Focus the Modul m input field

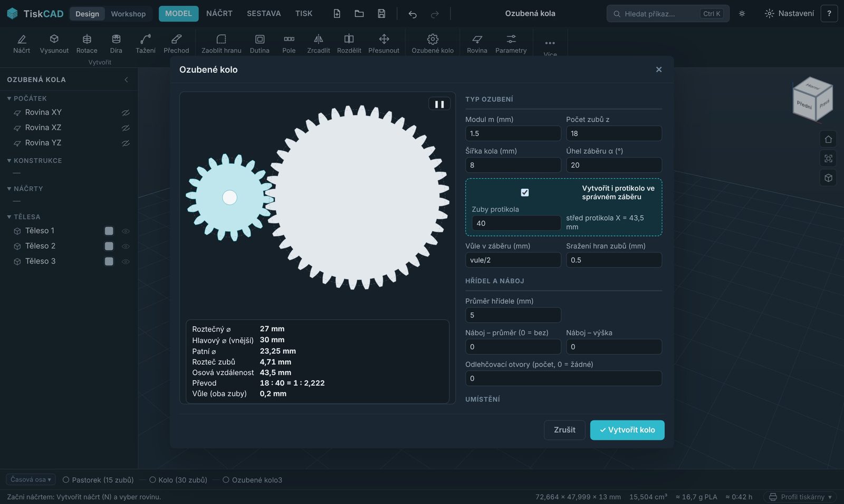click(513, 133)
